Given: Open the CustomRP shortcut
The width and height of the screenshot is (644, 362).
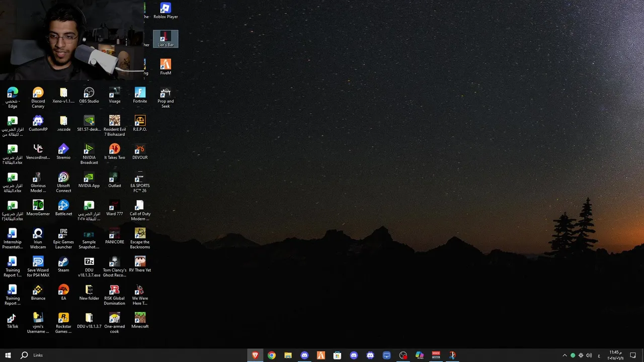Looking at the screenshot, I should (38, 123).
